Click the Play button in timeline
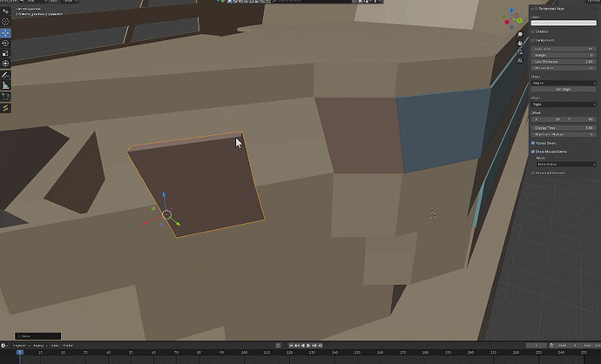 click(308, 346)
